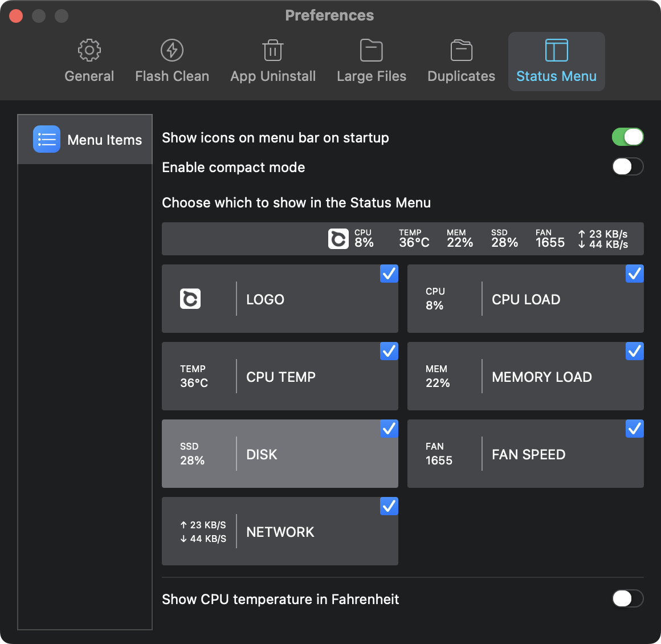Viewport: 661px width, 644px height.
Task: Click network speed in the preview bar
Action: pos(603,239)
